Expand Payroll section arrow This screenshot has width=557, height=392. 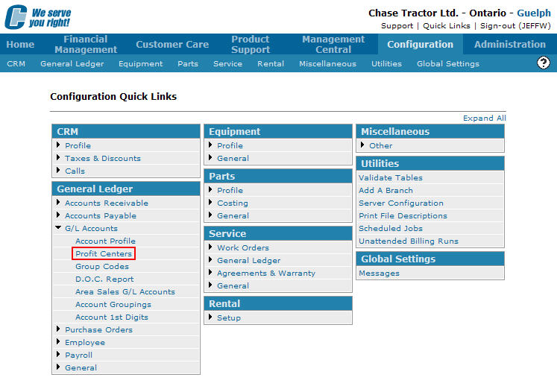[x=58, y=355]
